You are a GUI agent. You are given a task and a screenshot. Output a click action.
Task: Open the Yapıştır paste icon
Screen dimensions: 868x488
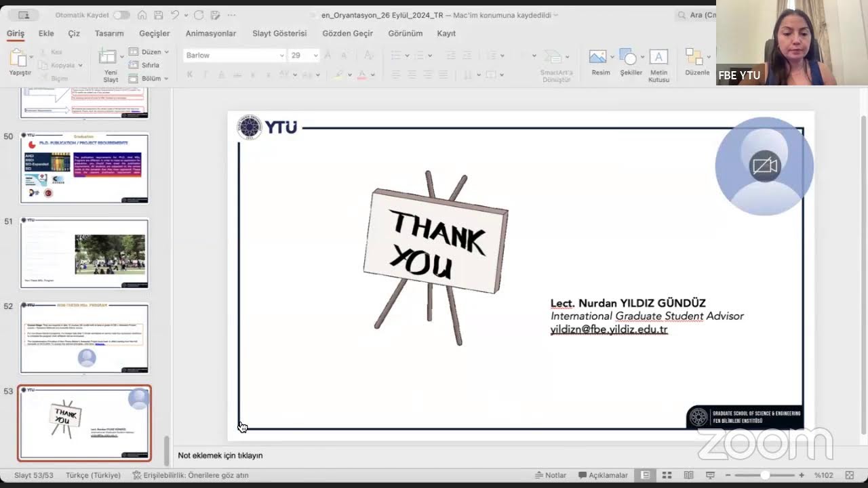click(18, 58)
